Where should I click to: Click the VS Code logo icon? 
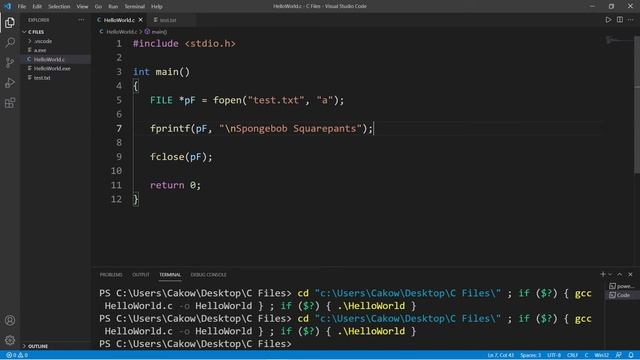point(7,6)
